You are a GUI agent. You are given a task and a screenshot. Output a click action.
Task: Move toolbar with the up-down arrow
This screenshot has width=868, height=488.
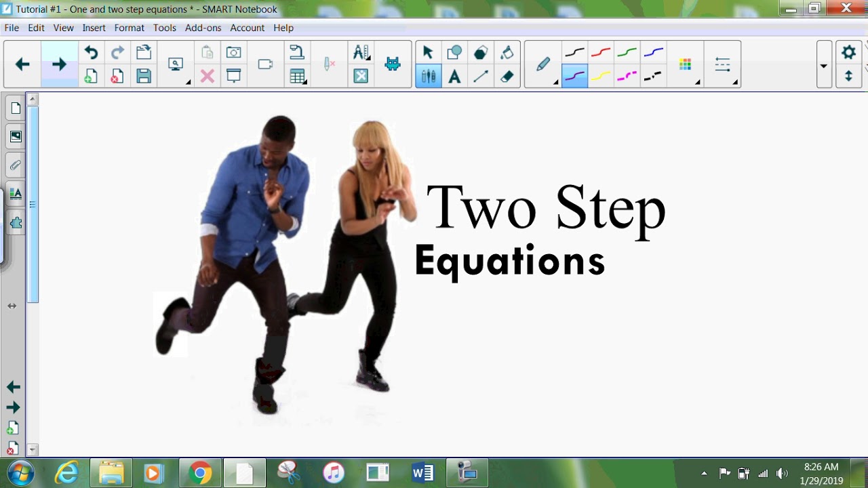[x=848, y=76]
